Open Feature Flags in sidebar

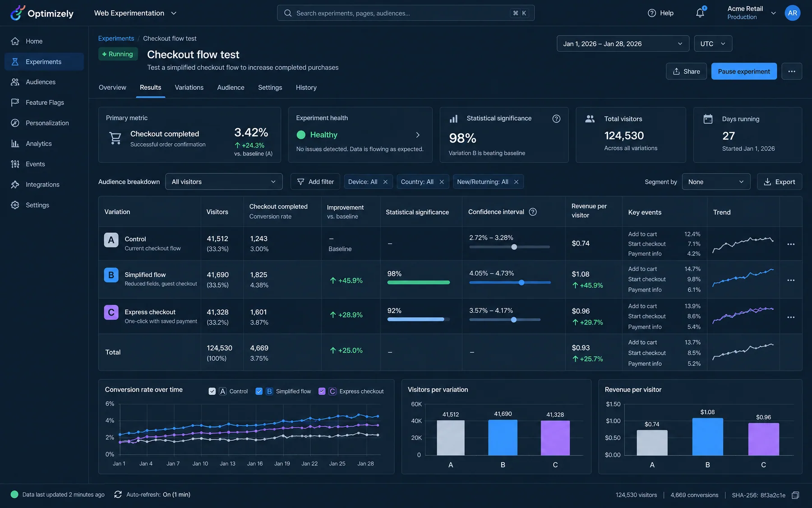(44, 103)
